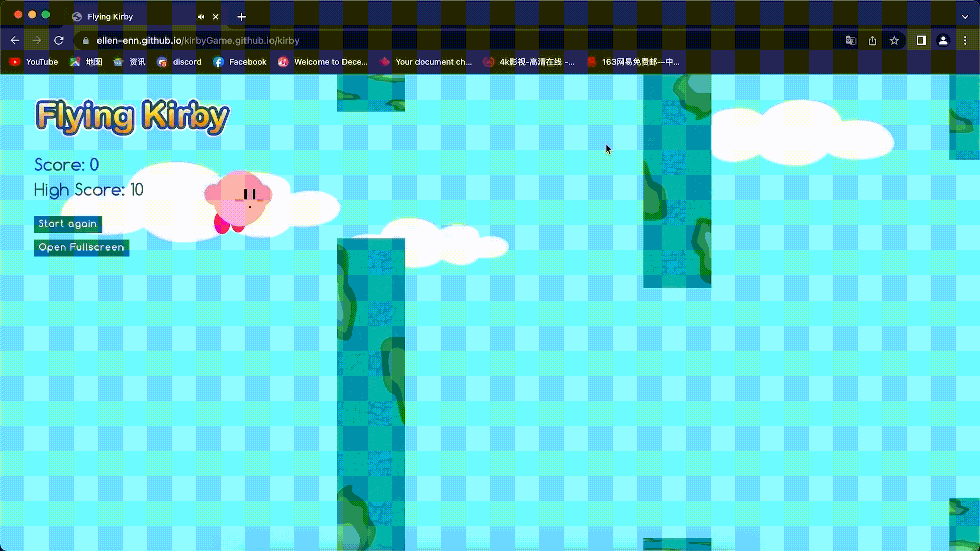Click the browser back arrow
Screen dimensions: 980x551
(x=15, y=41)
